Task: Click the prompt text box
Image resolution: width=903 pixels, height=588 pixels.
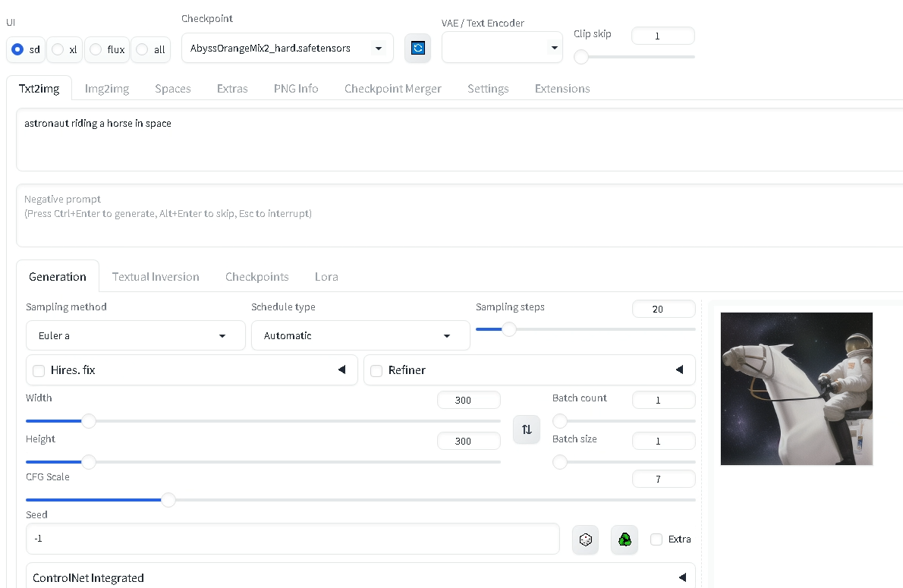Action: [461, 140]
